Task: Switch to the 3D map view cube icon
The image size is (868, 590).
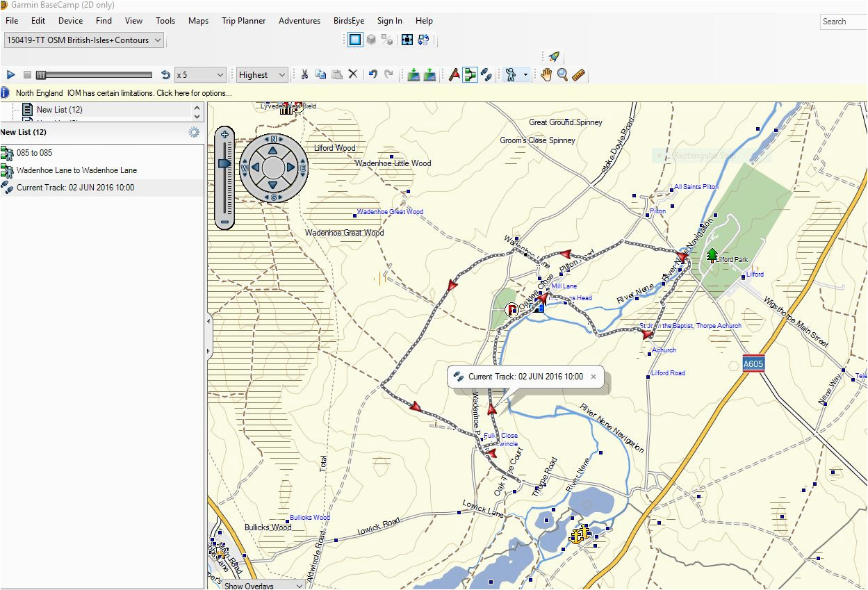Action: [x=372, y=40]
